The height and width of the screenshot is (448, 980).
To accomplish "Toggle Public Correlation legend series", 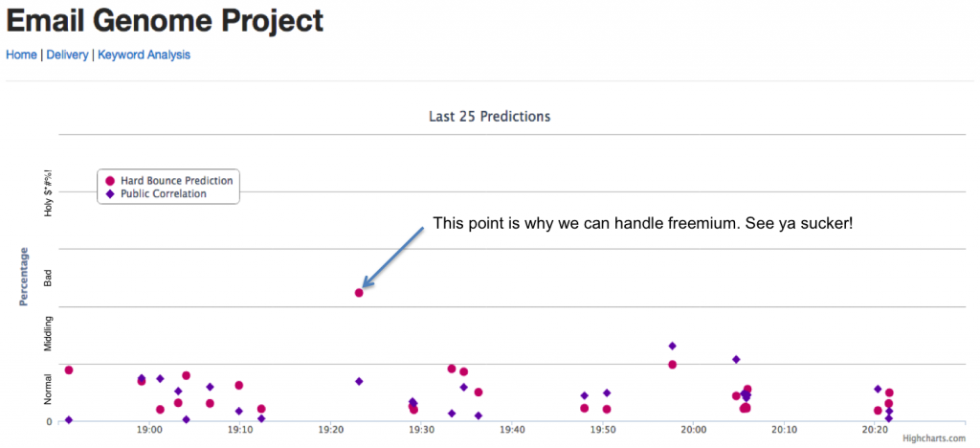I will coord(163,193).
